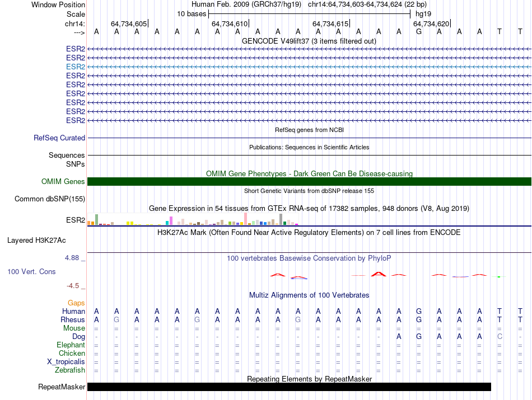Screen dimensions: 532x400
Task: Select the OMIM Genes track label
Action: 63,182
